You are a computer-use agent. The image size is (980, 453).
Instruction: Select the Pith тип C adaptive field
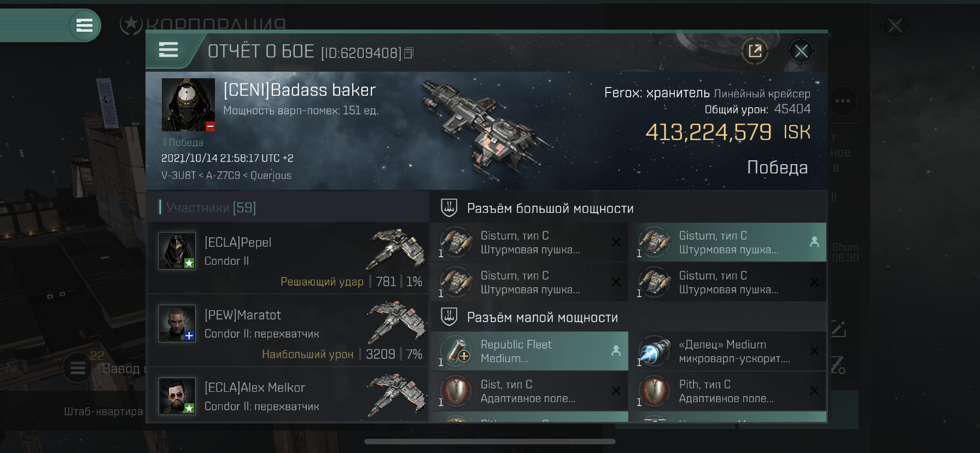point(727,391)
